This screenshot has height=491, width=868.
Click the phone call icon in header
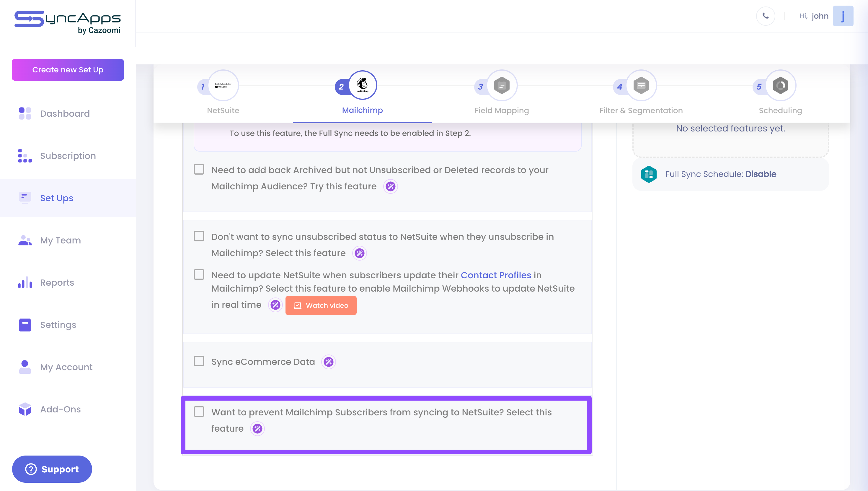(765, 16)
